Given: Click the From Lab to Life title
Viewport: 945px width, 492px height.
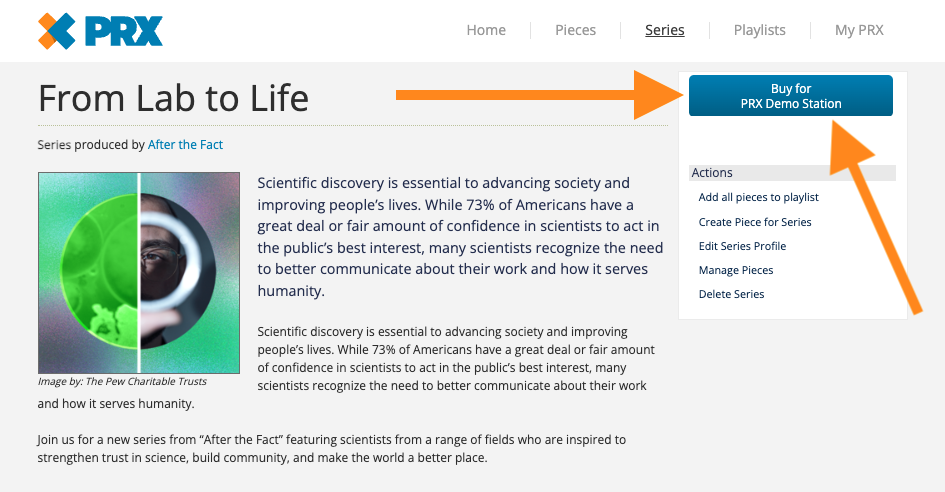Looking at the screenshot, I should [x=174, y=98].
